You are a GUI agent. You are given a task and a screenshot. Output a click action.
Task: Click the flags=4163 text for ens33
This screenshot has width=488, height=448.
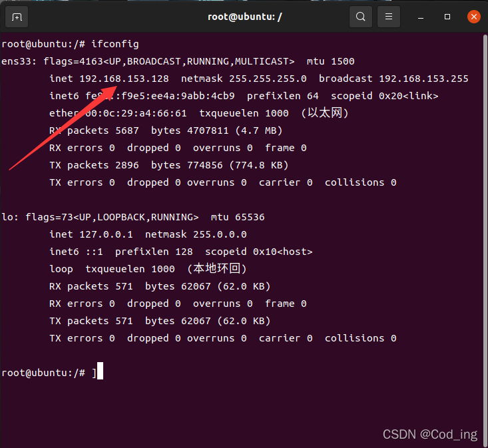73,61
